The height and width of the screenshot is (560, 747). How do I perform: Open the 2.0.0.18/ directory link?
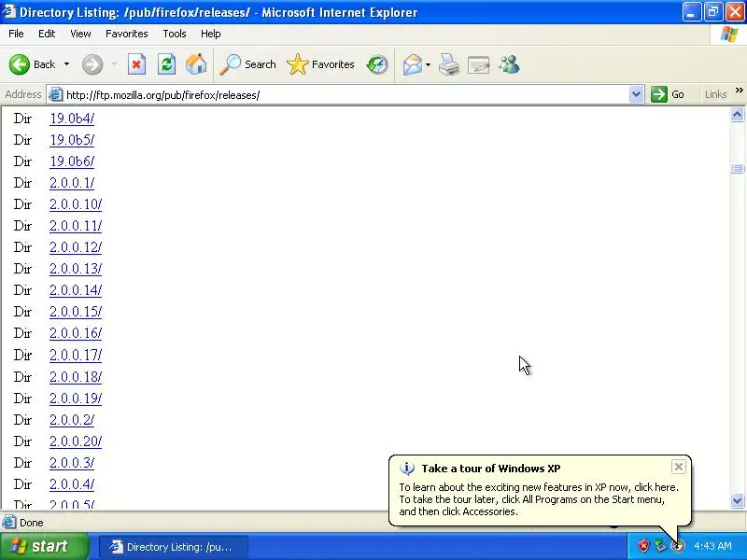click(76, 377)
